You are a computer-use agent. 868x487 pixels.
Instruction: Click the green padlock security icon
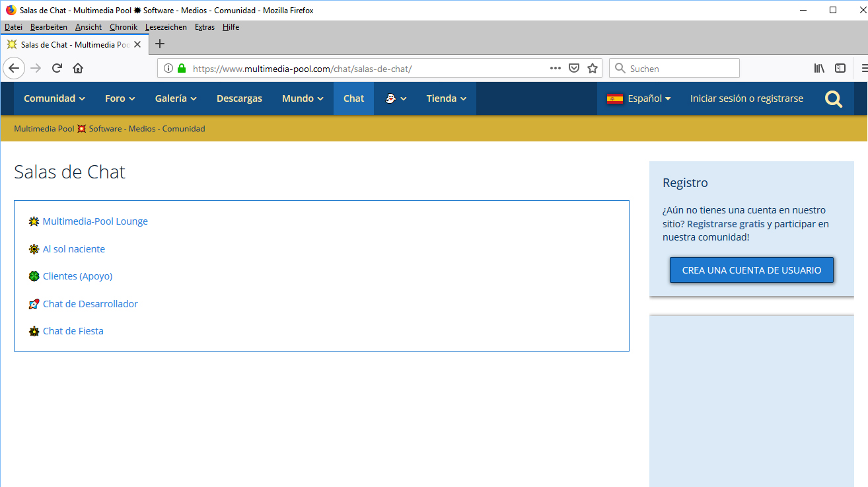[x=182, y=68]
